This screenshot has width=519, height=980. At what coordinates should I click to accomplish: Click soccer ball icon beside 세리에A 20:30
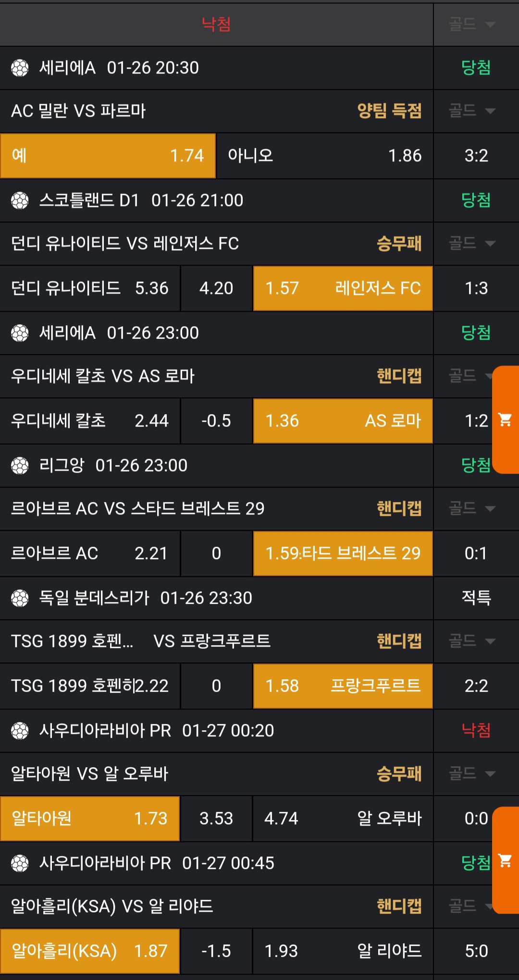click(x=20, y=68)
